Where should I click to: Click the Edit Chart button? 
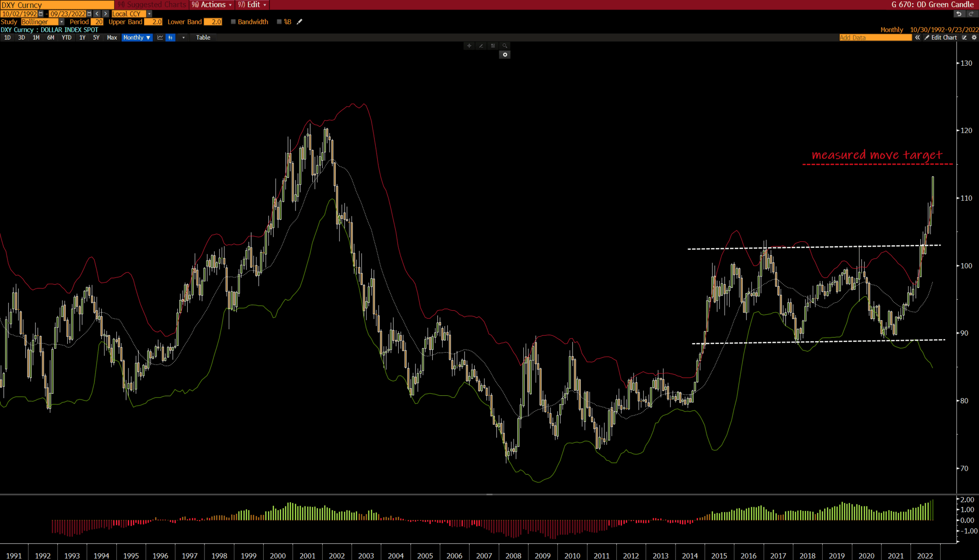click(x=941, y=37)
